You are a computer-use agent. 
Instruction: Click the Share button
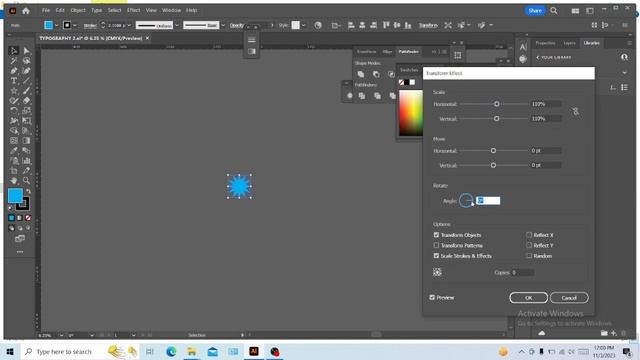535,11
